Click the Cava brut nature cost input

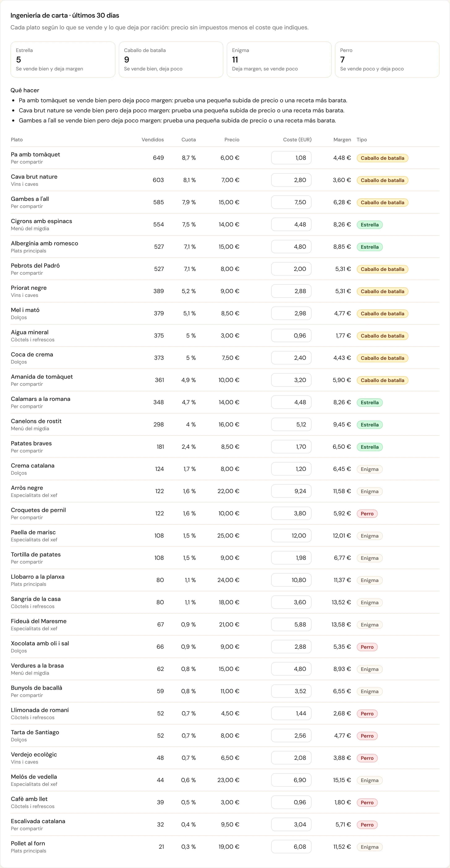click(291, 180)
